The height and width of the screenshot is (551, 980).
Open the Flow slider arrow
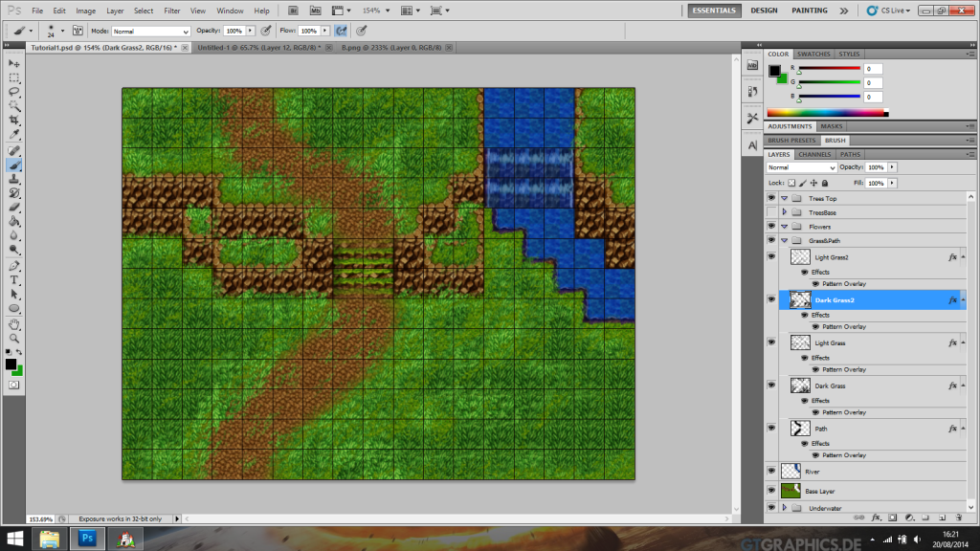[325, 31]
